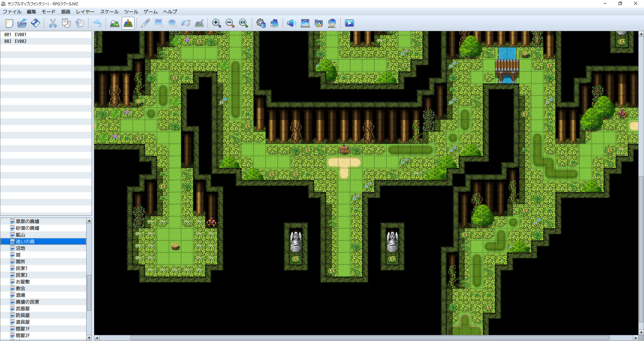
Task: Open the ゲーム menu
Action: (x=150, y=12)
